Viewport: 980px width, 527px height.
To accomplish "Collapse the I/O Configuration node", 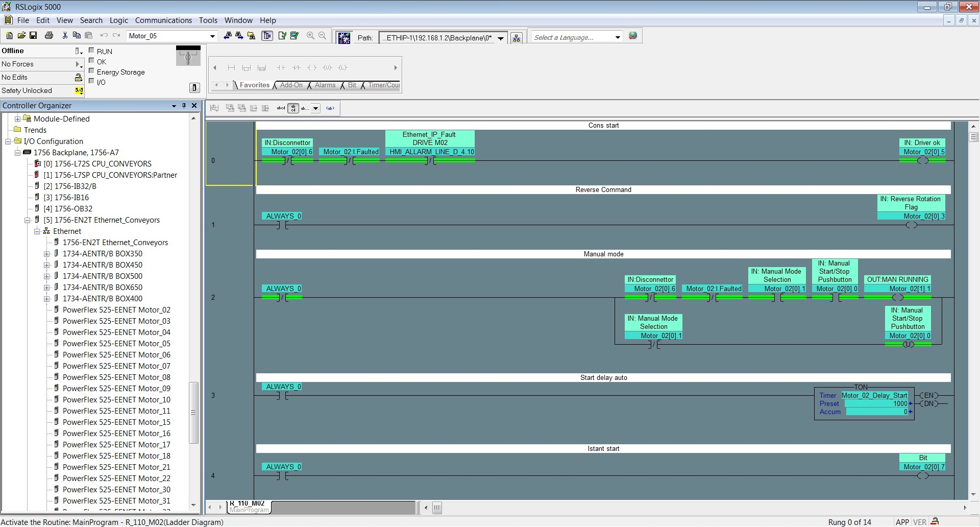I will [x=8, y=141].
